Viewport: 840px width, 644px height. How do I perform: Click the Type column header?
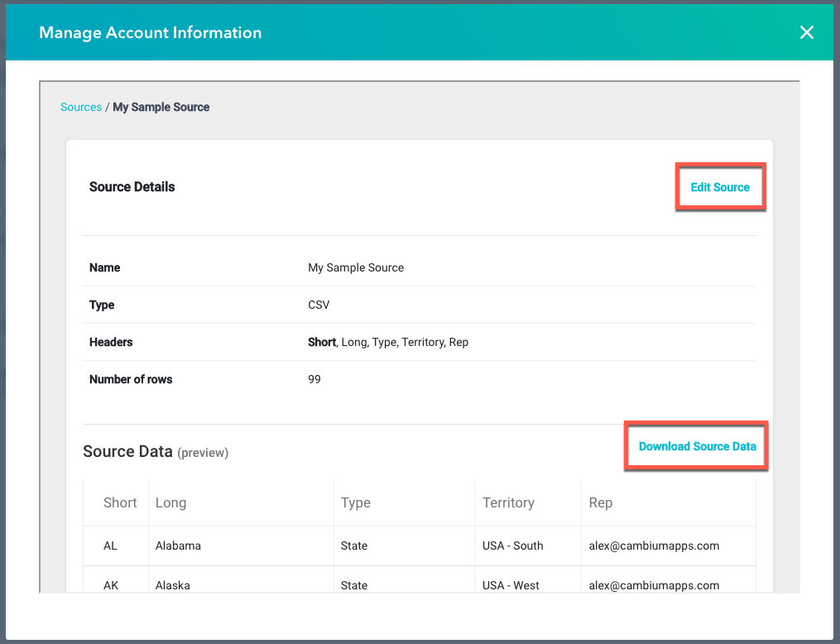[354, 502]
